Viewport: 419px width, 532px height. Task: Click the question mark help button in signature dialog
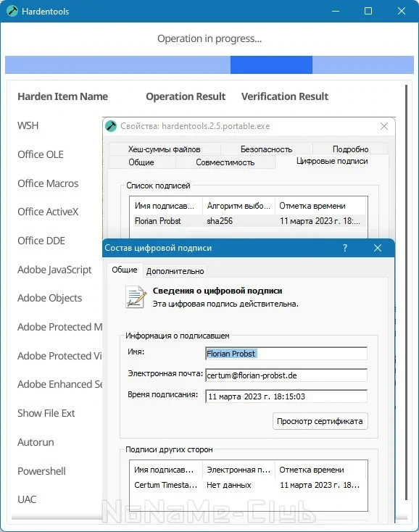click(345, 248)
